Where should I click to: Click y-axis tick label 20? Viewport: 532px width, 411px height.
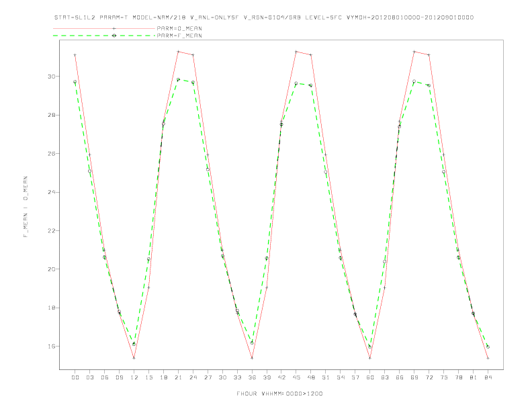(x=51, y=269)
